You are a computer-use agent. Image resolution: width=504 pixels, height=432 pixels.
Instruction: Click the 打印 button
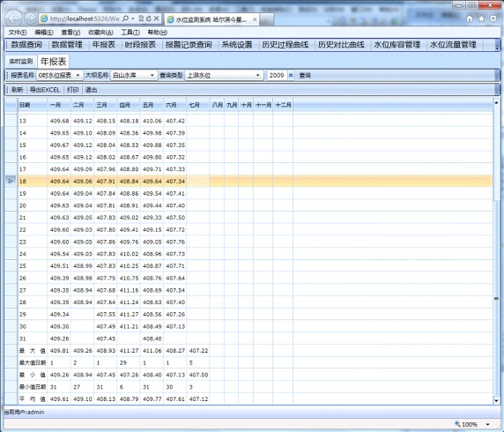[x=72, y=90]
